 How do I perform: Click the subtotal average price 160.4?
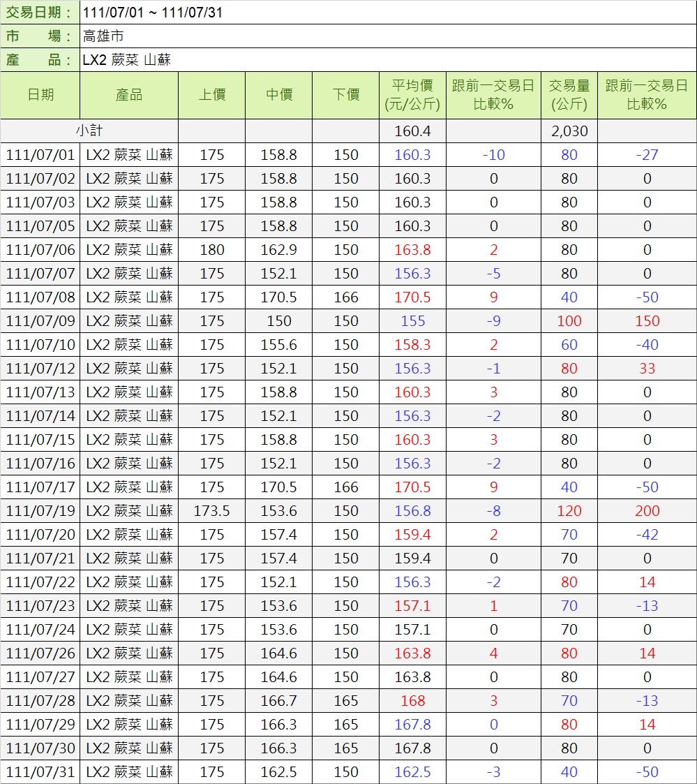pyautogui.click(x=412, y=131)
